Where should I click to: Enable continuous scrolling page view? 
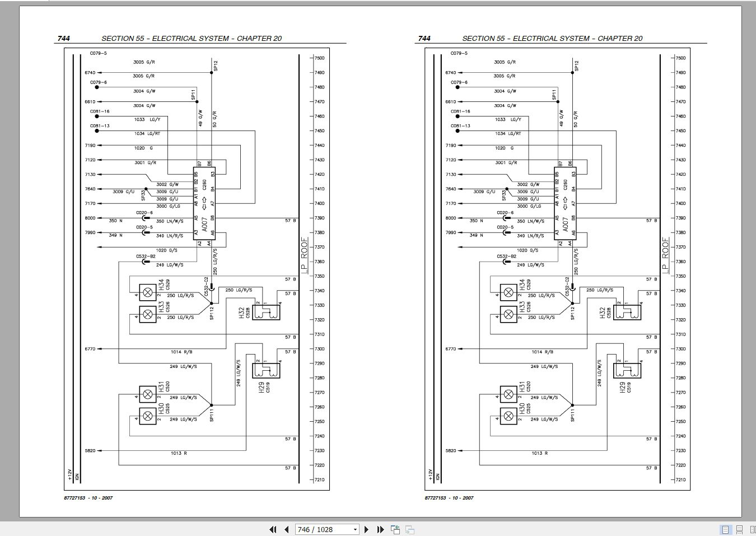[739, 529]
